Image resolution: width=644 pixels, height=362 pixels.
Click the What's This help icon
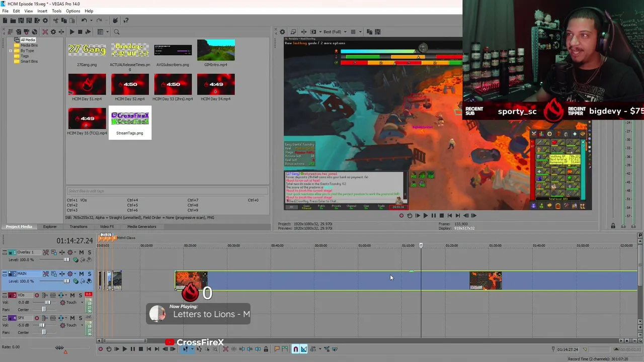click(x=126, y=21)
